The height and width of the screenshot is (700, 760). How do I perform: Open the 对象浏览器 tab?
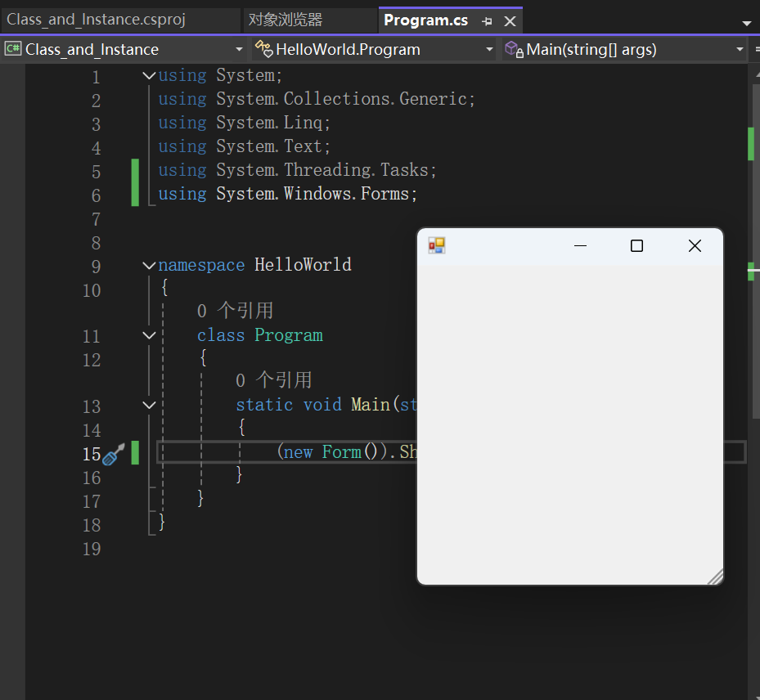coord(286,20)
